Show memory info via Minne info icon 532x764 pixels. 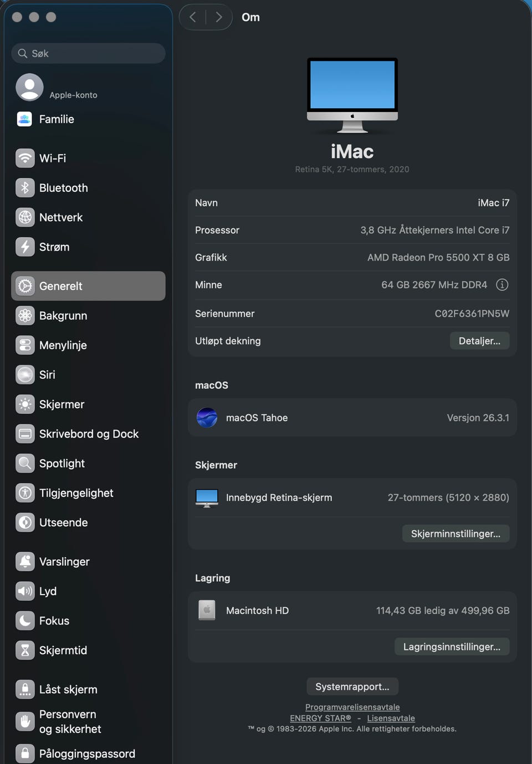pos(502,285)
